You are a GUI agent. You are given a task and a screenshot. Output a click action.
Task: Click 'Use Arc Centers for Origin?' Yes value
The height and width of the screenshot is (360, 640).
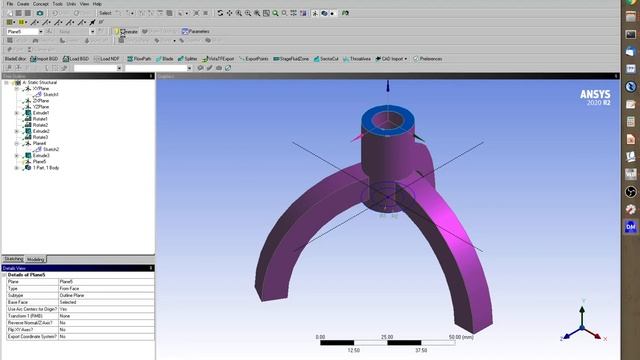click(107, 309)
